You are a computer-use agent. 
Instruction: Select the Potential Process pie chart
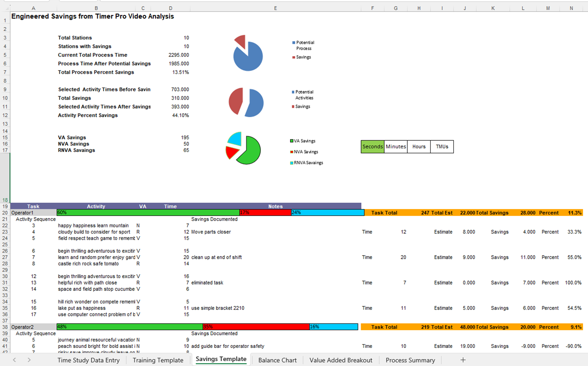[249, 57]
